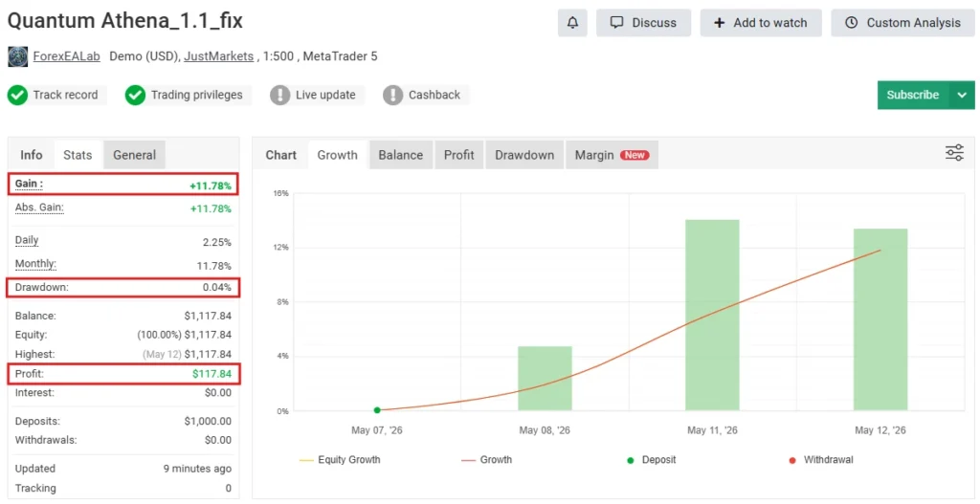Add the system to watch list
Viewport: 980px width, 504px height.
pyautogui.click(x=761, y=23)
